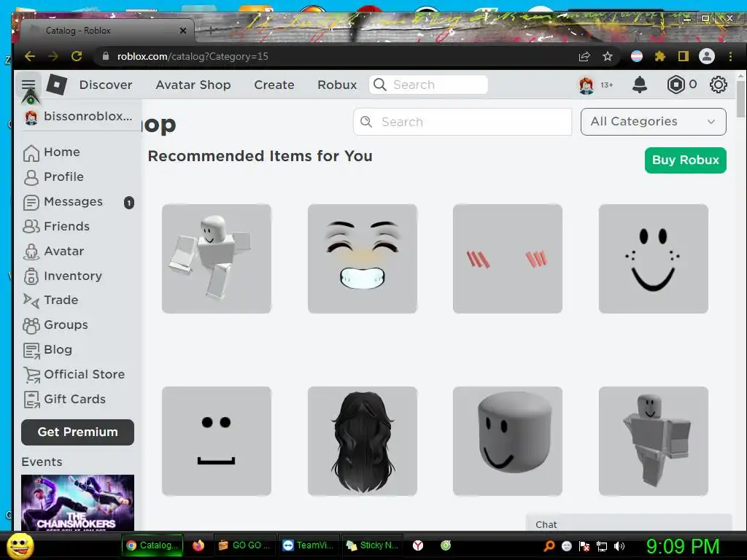The image size is (747, 560).
Task: Open The Chainsmokers event banner
Action: 77,502
